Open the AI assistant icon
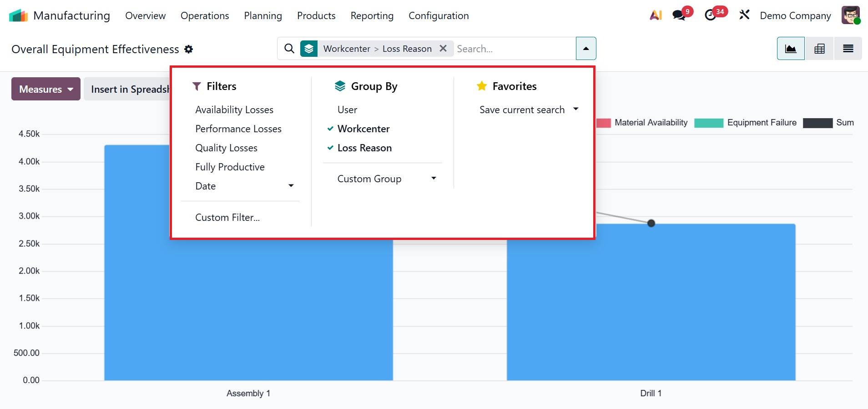868x409 pixels. [x=656, y=15]
